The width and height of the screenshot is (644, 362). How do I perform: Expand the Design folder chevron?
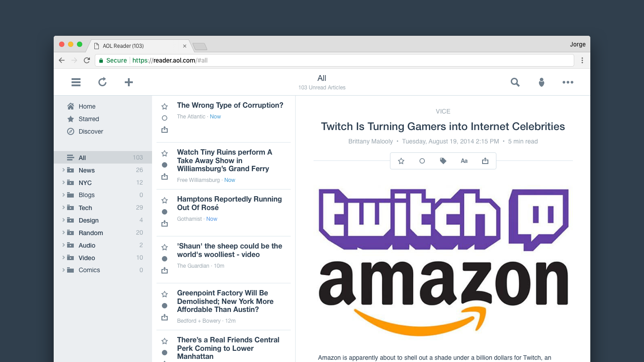point(64,220)
